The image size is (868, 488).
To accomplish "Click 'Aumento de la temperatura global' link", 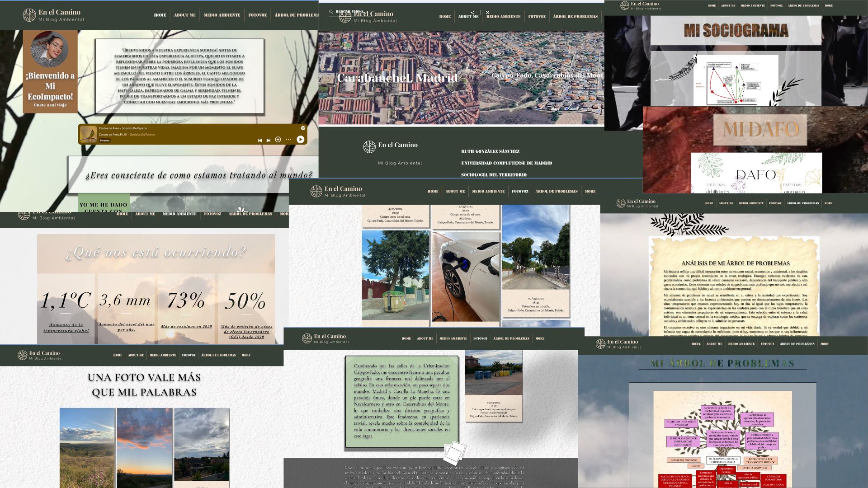I will (66, 328).
